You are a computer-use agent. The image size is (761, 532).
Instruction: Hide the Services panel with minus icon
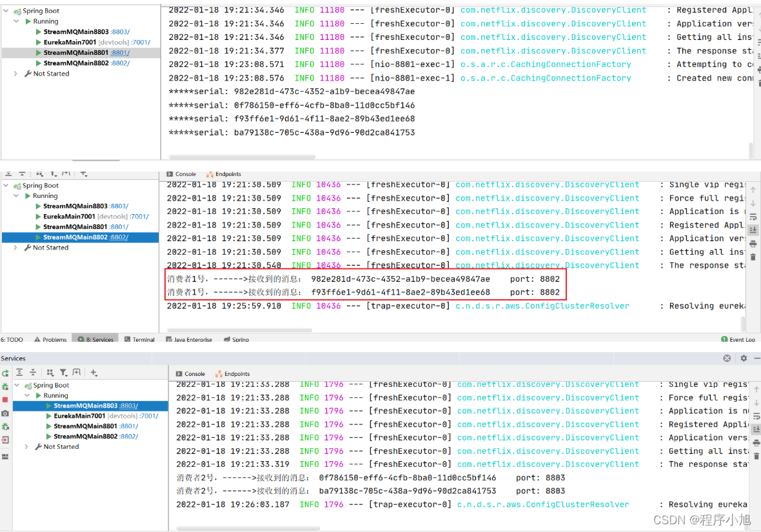click(x=757, y=359)
